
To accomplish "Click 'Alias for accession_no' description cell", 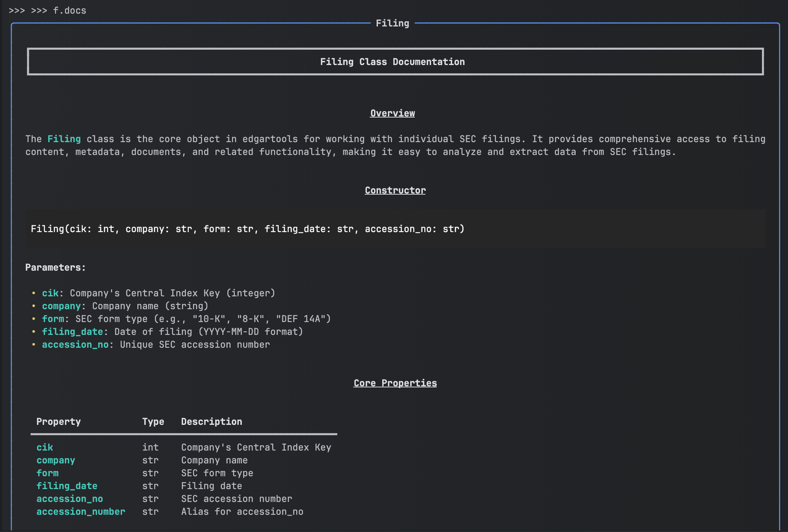I will 242,512.
